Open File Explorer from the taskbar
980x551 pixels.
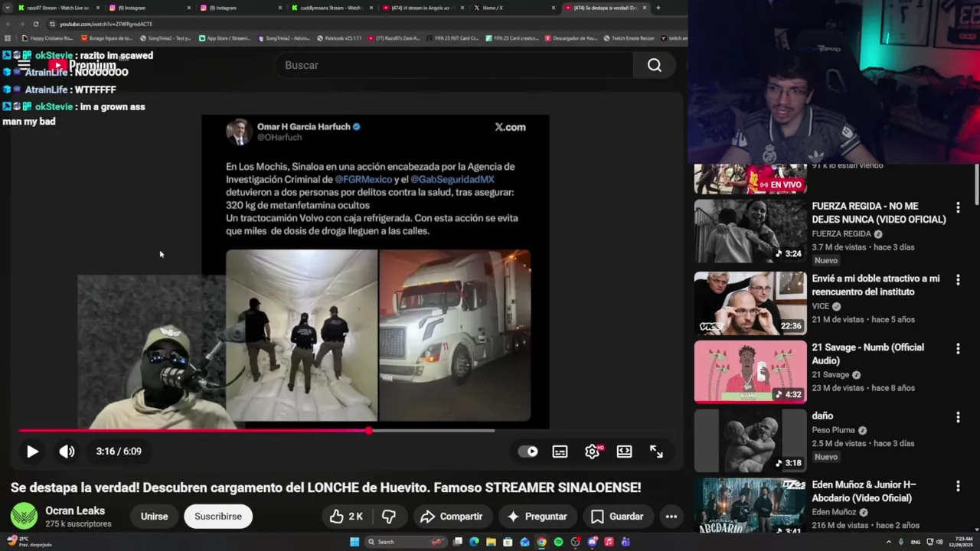[x=491, y=542]
